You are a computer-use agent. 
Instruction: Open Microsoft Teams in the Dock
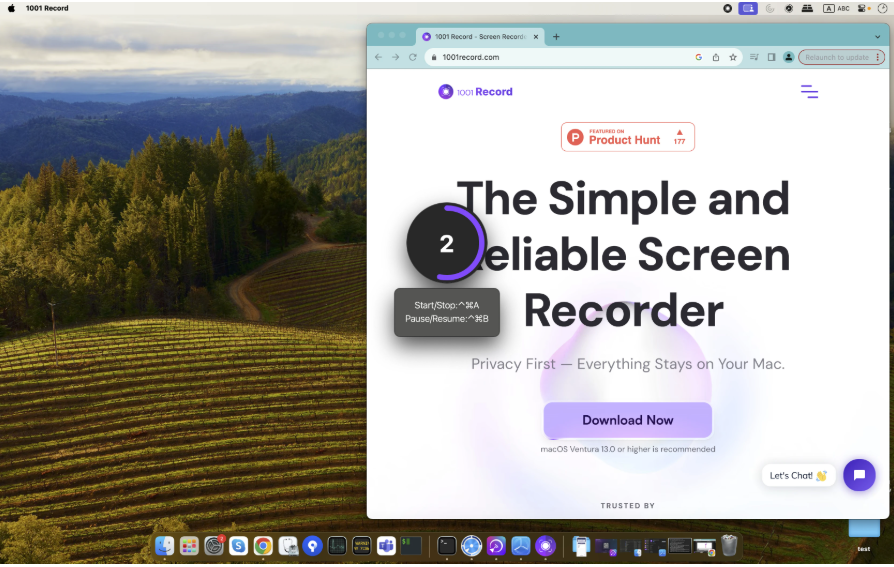point(387,546)
